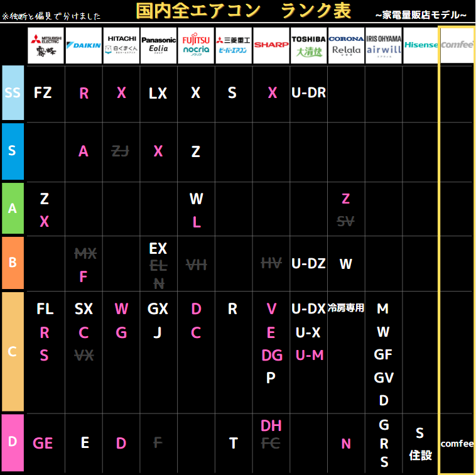Select the pink F under Daikin
Image resolution: width=476 pixels, height=475 pixels.
point(84,276)
